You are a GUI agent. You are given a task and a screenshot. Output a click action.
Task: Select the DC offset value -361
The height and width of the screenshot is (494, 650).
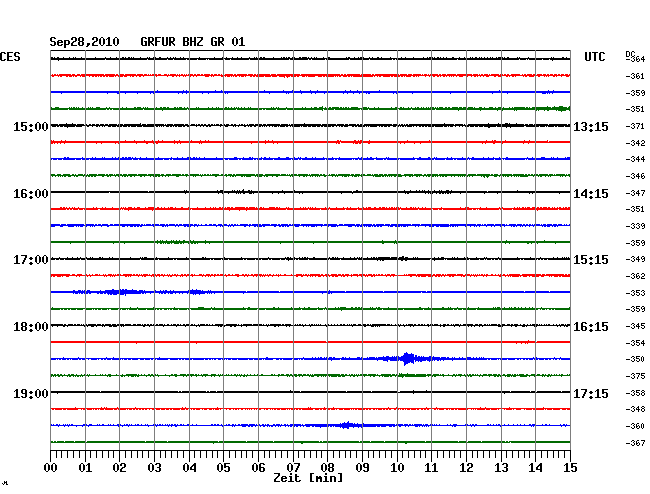point(635,76)
